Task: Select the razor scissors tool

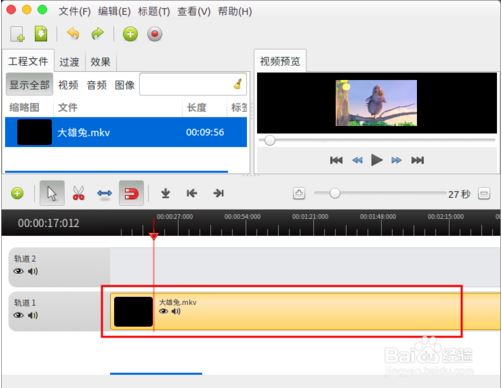Action: [78, 193]
